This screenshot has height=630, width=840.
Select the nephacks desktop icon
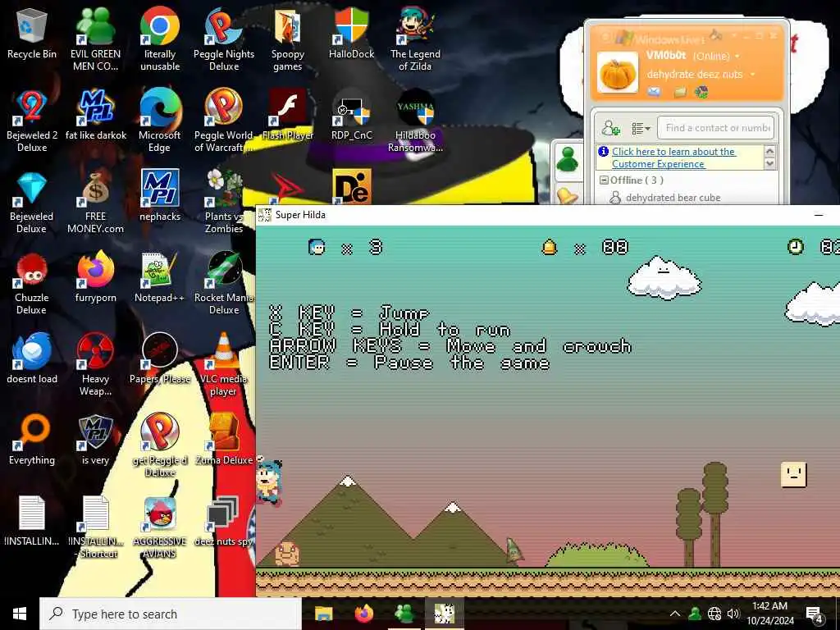(160, 195)
